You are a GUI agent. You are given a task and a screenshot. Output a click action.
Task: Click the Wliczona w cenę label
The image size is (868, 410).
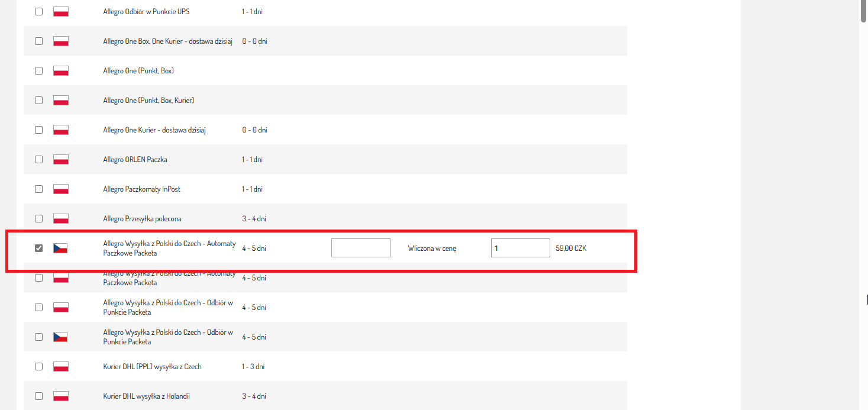432,248
